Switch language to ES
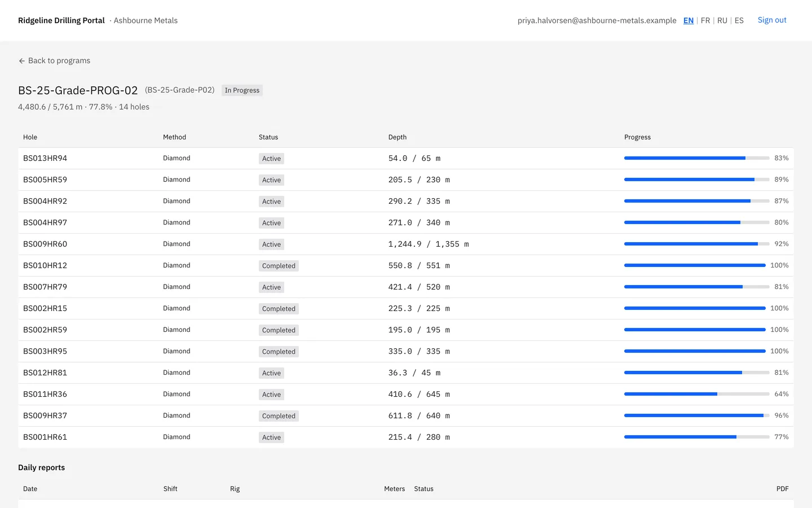812x508 pixels. pyautogui.click(x=739, y=20)
